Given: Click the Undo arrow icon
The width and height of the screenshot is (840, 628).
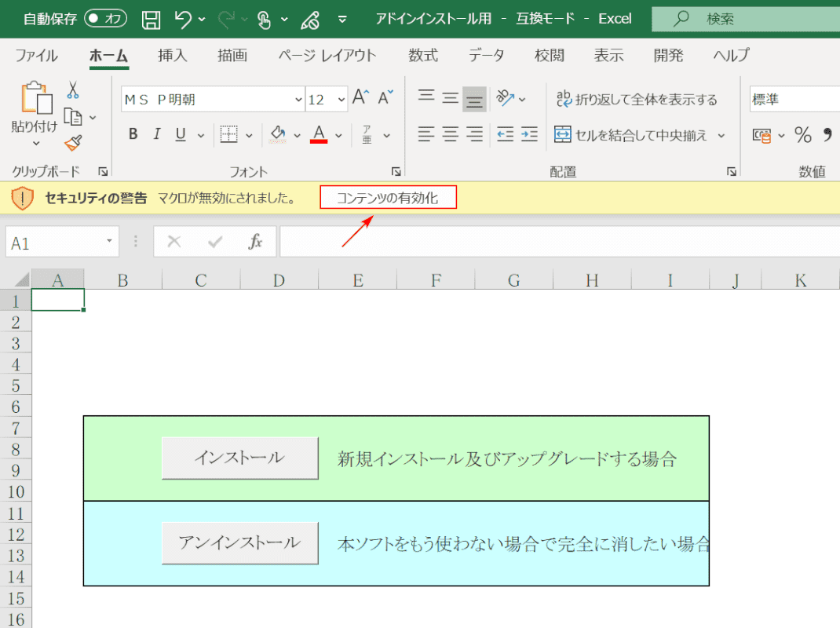Looking at the screenshot, I should click(x=183, y=20).
